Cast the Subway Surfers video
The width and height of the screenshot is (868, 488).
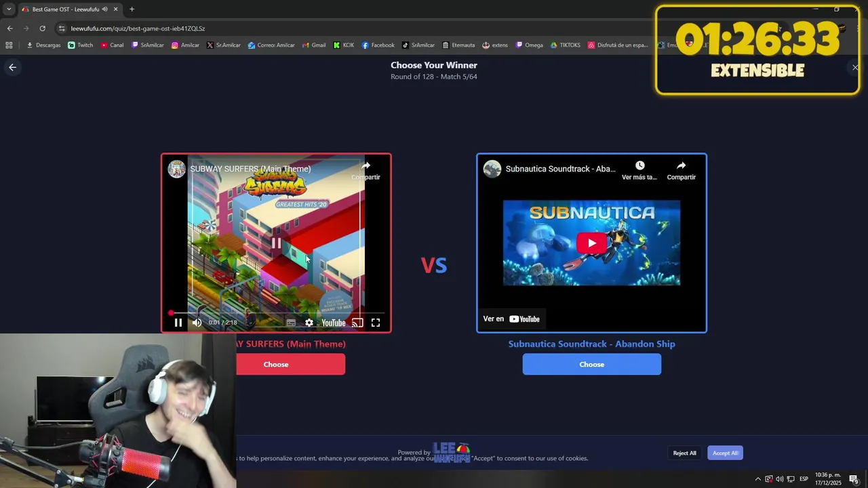coord(357,323)
